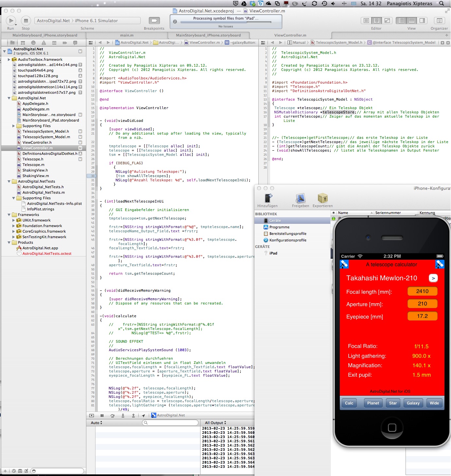Show the Issue navigator
The height and width of the screenshot is (476, 451).
pyautogui.click(x=44, y=43)
